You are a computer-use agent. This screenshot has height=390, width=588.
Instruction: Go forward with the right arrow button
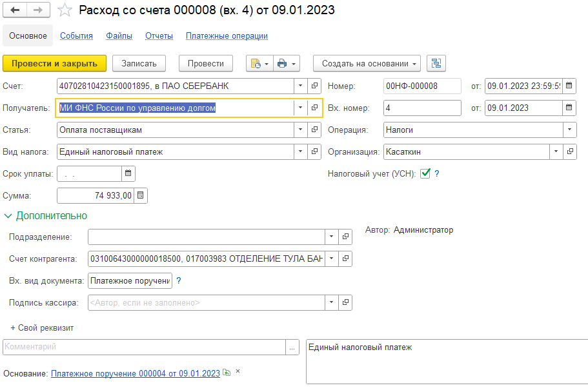(x=38, y=10)
